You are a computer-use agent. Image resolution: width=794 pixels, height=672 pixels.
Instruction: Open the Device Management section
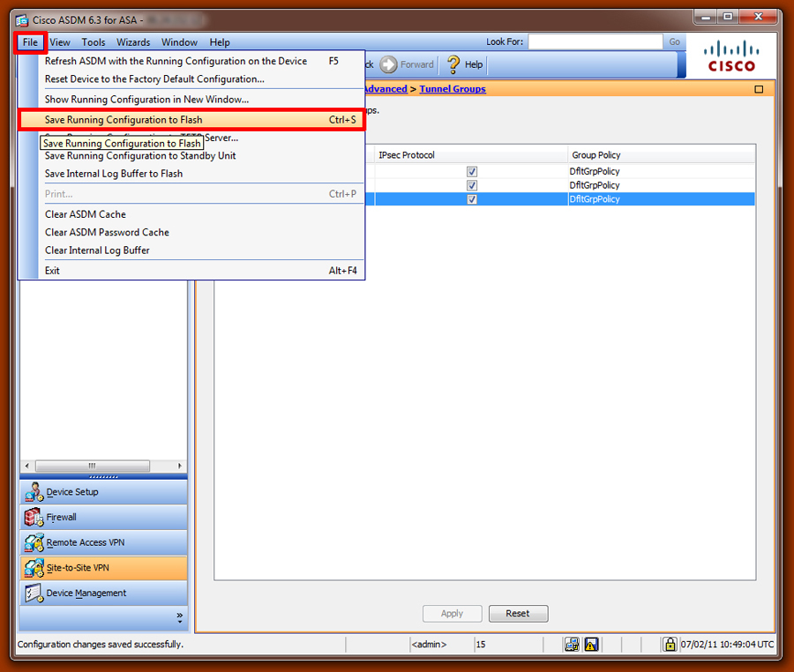(x=104, y=593)
